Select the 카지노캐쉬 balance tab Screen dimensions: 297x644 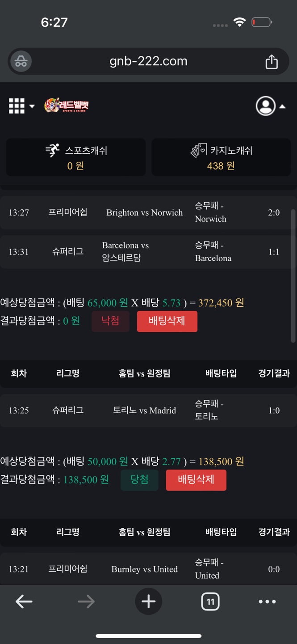221,157
